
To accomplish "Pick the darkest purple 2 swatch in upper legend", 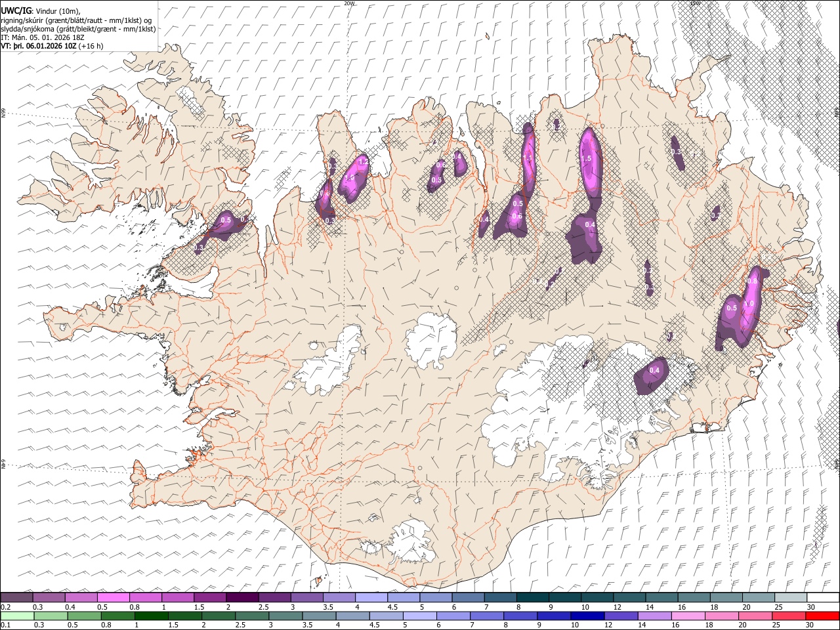I will [241, 597].
